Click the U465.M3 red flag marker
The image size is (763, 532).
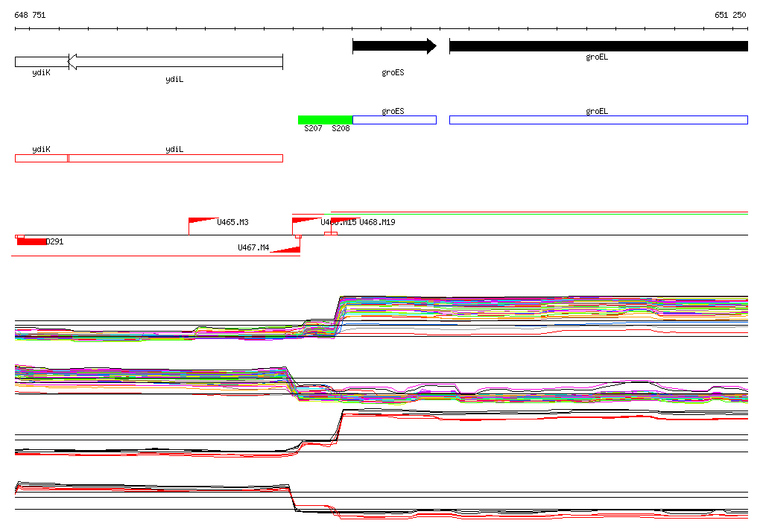pyautogui.click(x=203, y=221)
